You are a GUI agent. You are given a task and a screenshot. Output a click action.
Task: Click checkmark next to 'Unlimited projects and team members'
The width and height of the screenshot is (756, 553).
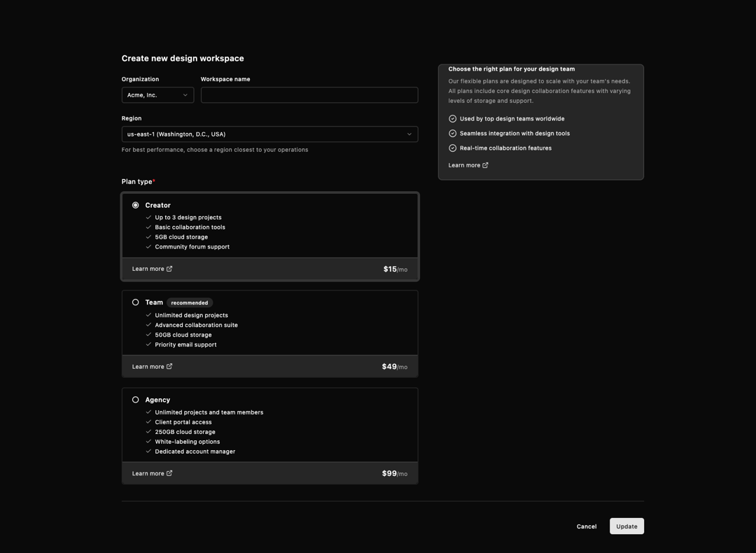pos(148,412)
